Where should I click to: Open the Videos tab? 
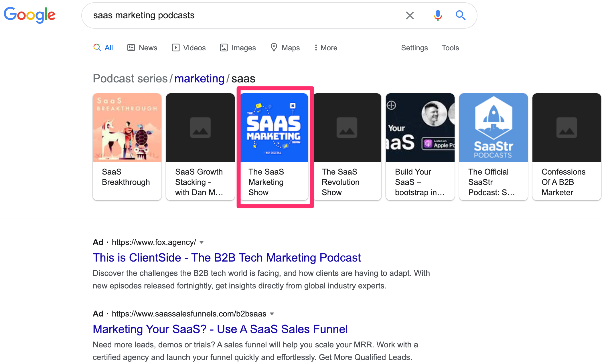pos(189,48)
